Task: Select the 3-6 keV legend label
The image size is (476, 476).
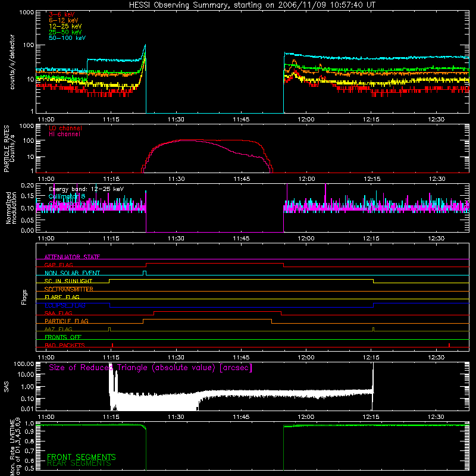Action: [x=62, y=14]
